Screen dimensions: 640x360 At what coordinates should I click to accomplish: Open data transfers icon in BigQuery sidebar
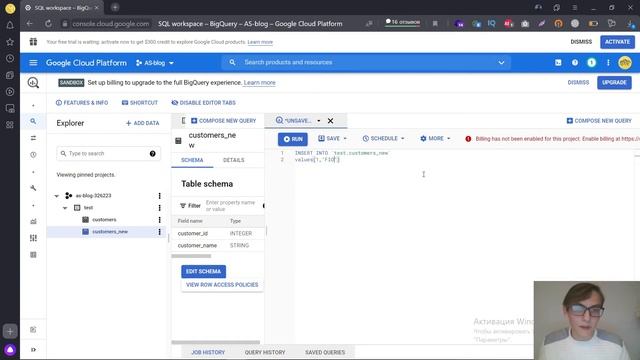coord(33,138)
